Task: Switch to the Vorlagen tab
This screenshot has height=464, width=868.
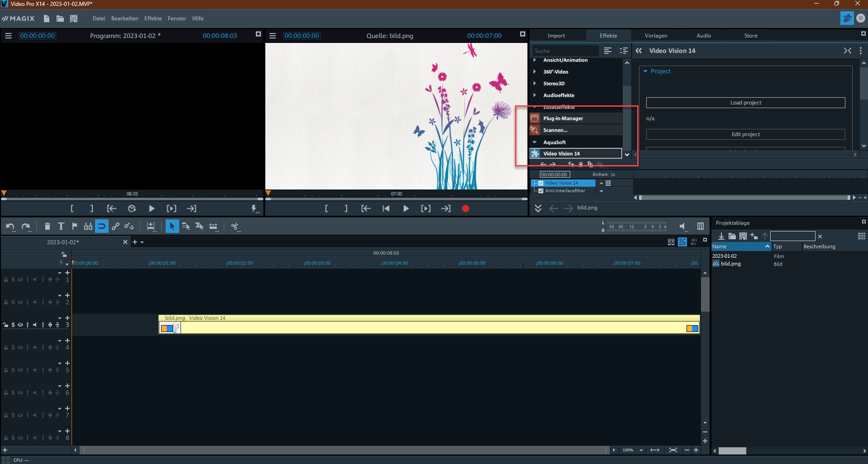Action: (x=656, y=36)
